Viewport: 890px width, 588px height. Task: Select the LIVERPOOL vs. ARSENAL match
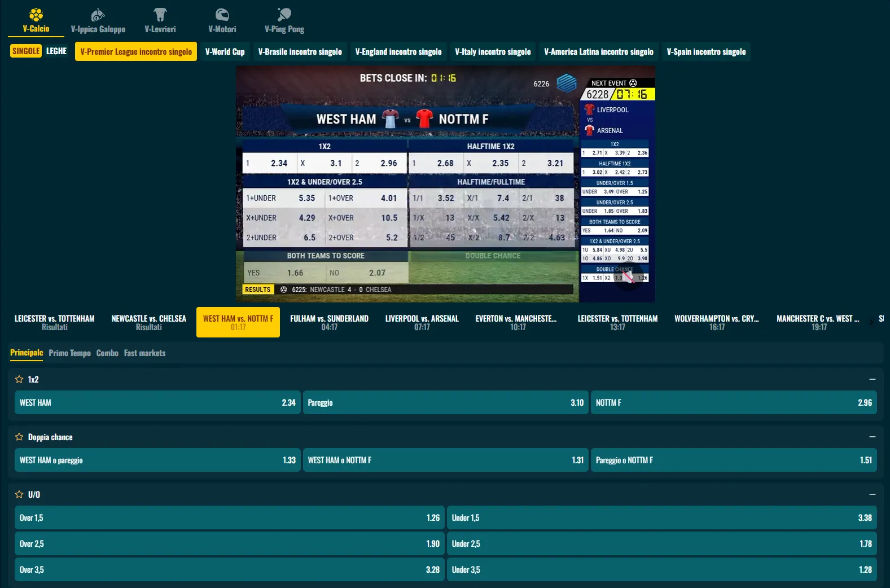coord(422,322)
